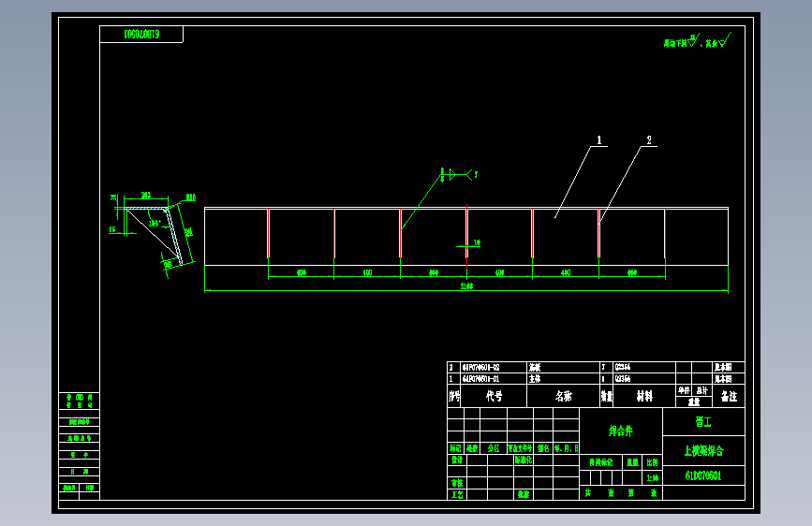Click the 标记 revision label
The height and width of the screenshot is (526, 812).
[x=455, y=448]
